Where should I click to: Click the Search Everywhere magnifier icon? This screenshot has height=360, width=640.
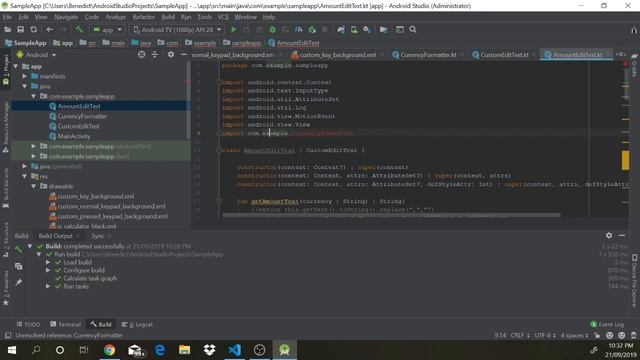(413, 29)
